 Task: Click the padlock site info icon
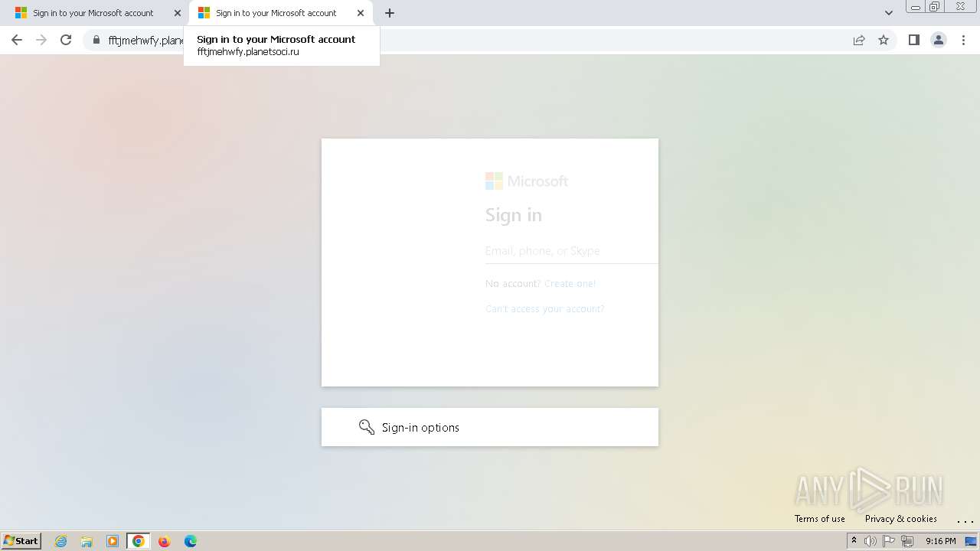96,40
